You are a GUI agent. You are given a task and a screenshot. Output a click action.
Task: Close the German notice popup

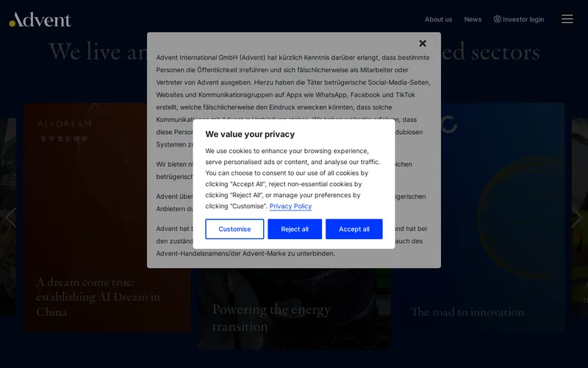pos(423,43)
